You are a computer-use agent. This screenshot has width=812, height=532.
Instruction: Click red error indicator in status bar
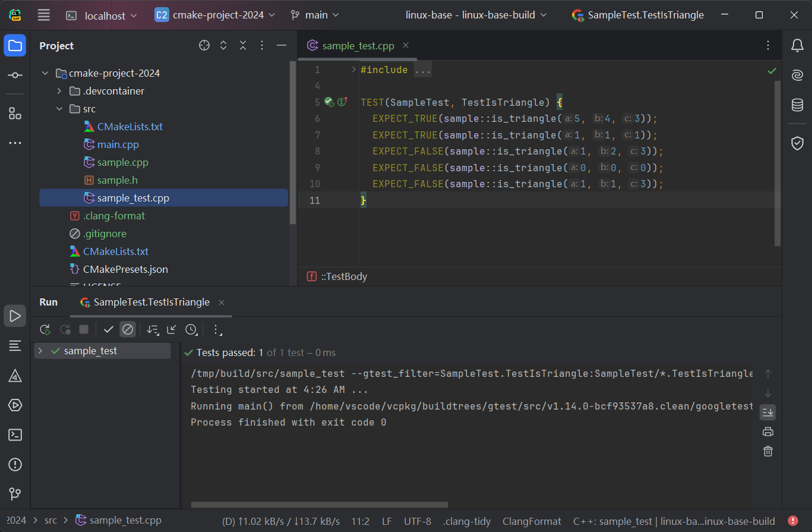pyautogui.click(x=793, y=521)
